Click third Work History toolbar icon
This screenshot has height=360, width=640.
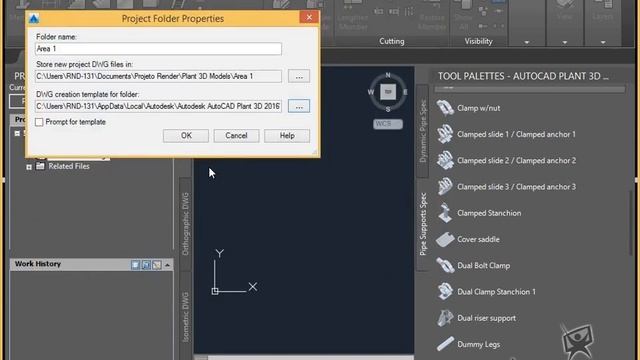tap(157, 265)
